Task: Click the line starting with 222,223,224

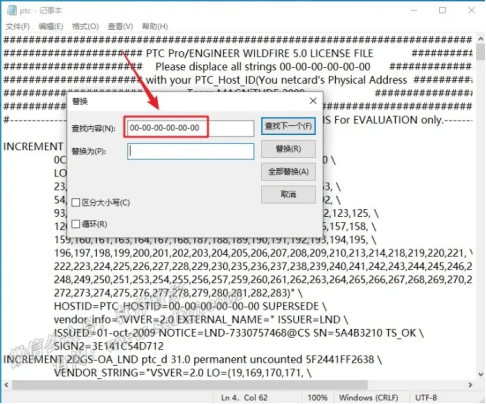Action: (x=263, y=266)
